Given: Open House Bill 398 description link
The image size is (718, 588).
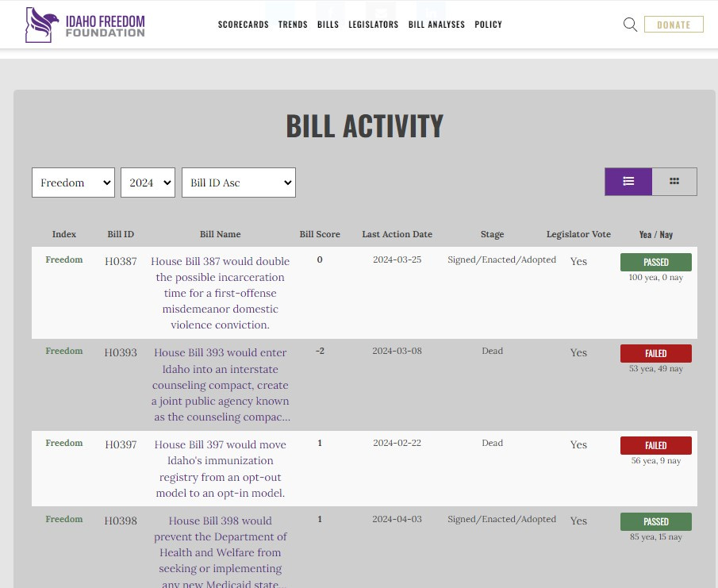Looking at the screenshot, I should tap(221, 552).
